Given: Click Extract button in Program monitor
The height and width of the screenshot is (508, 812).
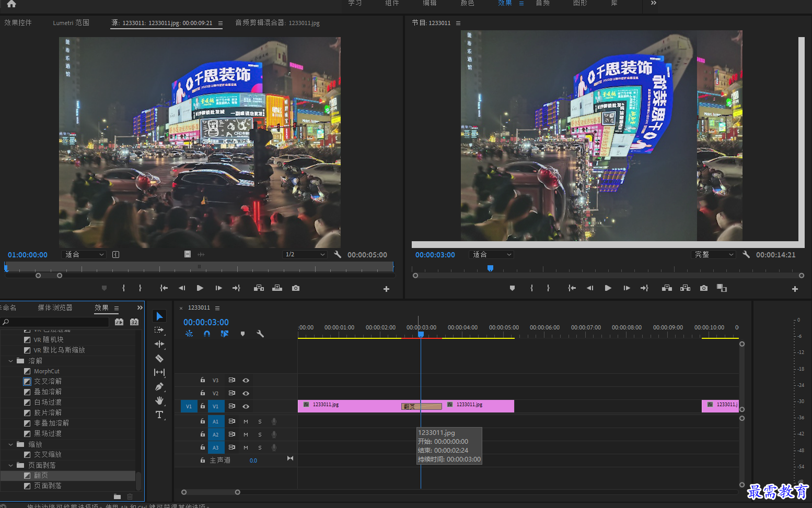Looking at the screenshot, I should pyautogui.click(x=686, y=288).
